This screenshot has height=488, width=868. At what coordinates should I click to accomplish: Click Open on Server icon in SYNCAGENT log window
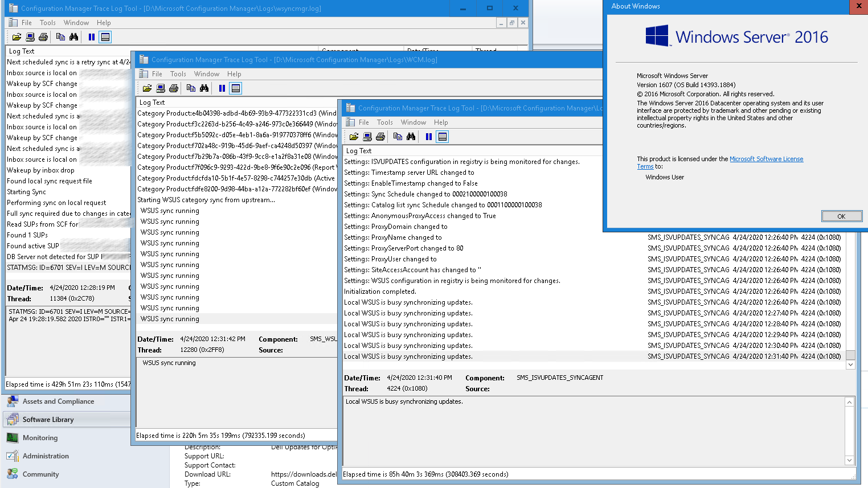coord(367,137)
